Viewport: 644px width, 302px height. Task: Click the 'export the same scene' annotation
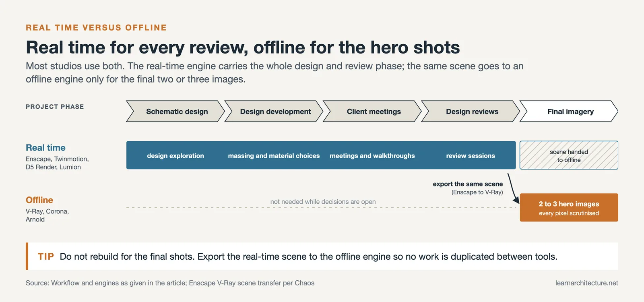(468, 184)
